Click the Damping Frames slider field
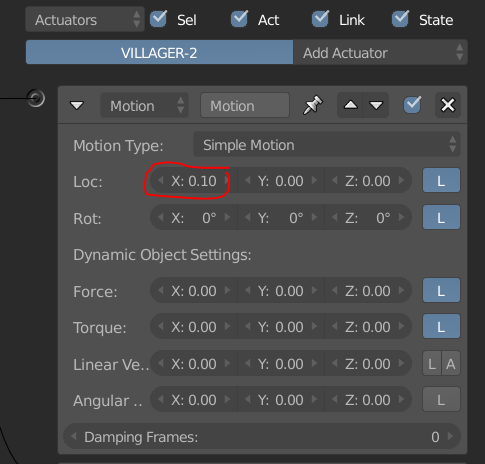The image size is (485, 464). pos(262,436)
